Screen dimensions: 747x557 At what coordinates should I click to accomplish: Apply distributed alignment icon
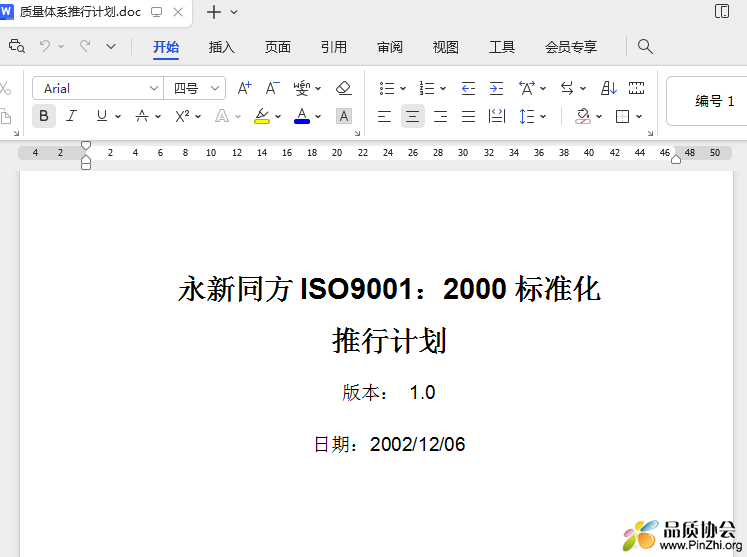pos(497,116)
